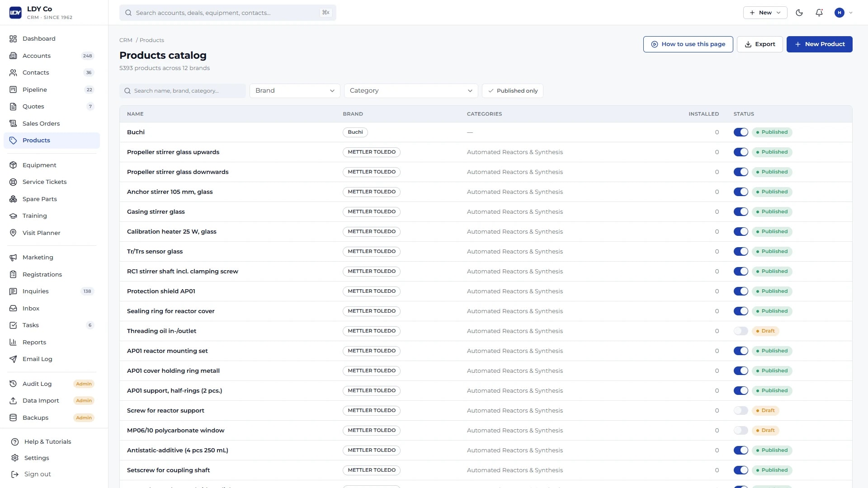Open the Category filter dropdown

pyautogui.click(x=411, y=91)
